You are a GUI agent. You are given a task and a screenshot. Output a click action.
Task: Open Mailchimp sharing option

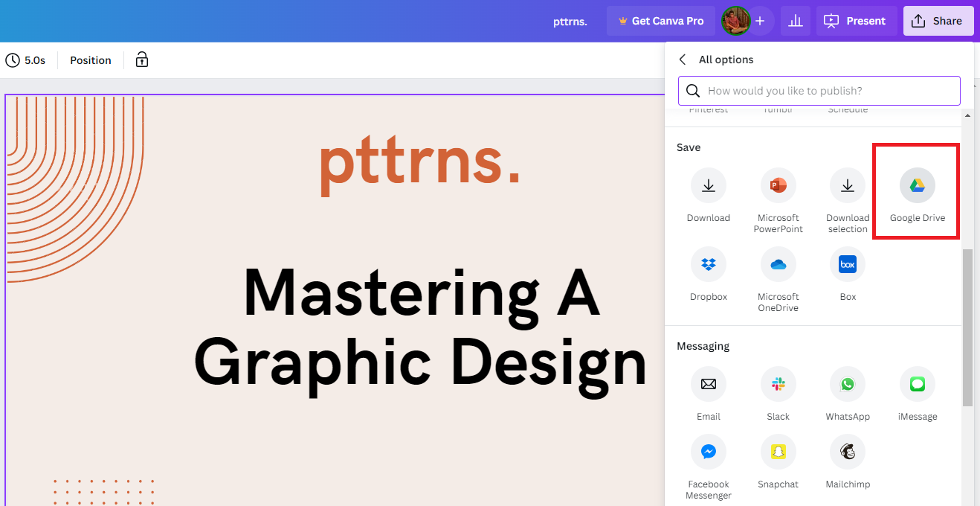tap(848, 452)
